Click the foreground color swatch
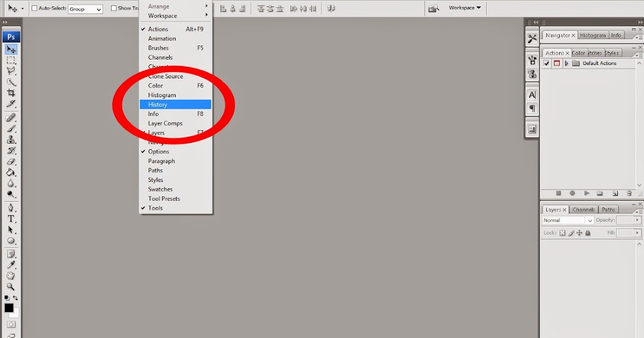This screenshot has height=338, width=644. pos(9,308)
